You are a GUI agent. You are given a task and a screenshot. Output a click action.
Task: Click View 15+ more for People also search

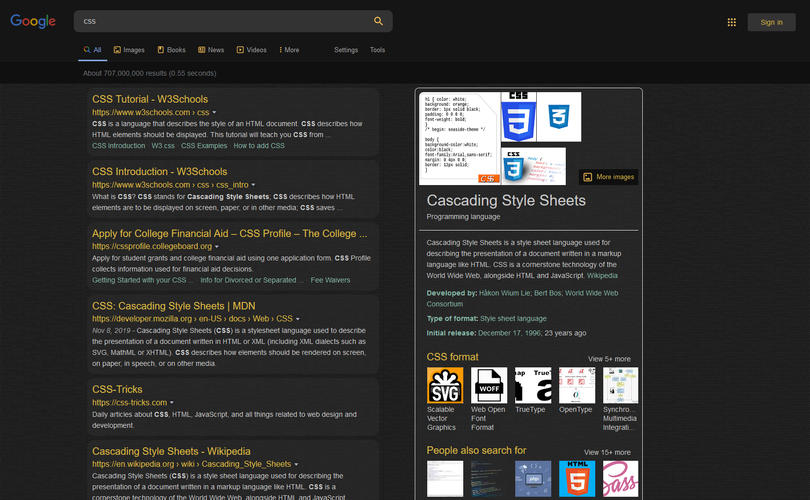[x=607, y=452]
